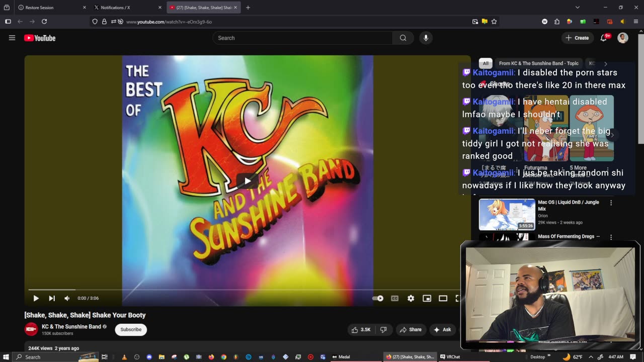644x362 pixels.
Task: Open the YouTube guide hamburger menu
Action: [12, 38]
